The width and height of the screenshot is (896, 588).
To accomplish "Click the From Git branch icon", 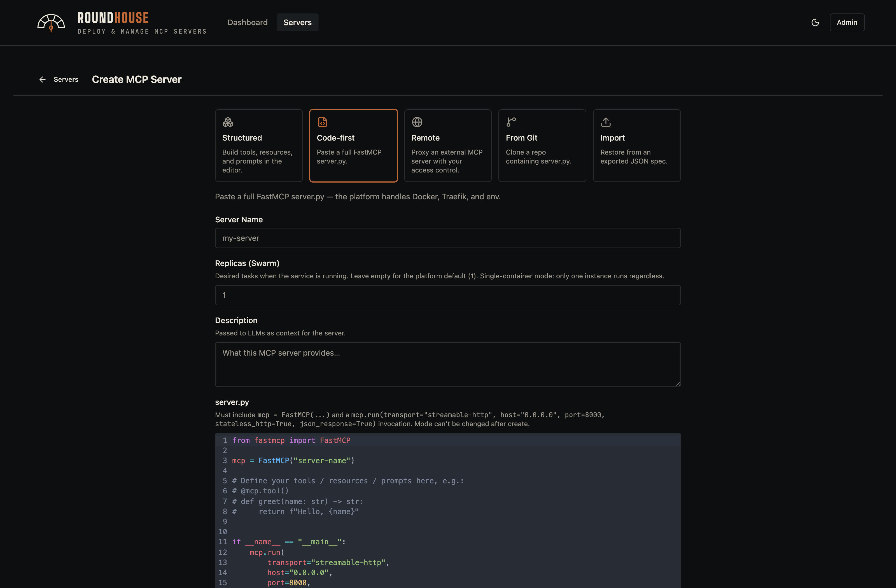I will pos(511,122).
